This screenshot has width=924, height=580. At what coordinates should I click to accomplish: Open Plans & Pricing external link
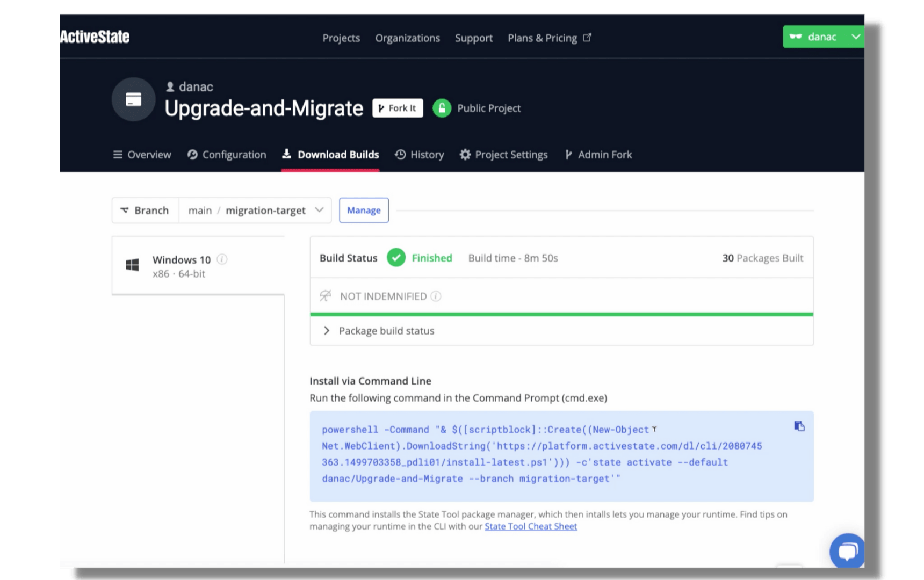click(x=549, y=38)
